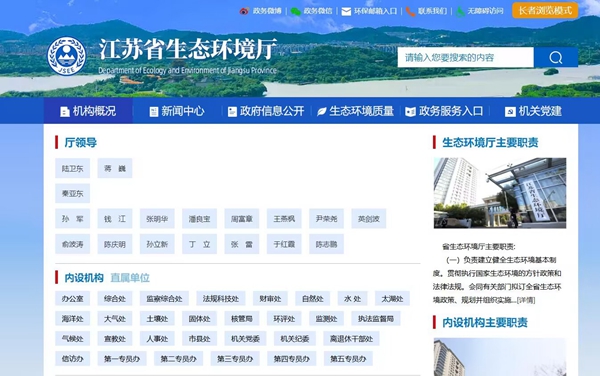Select the 第三专员办 office

(x=235, y=359)
